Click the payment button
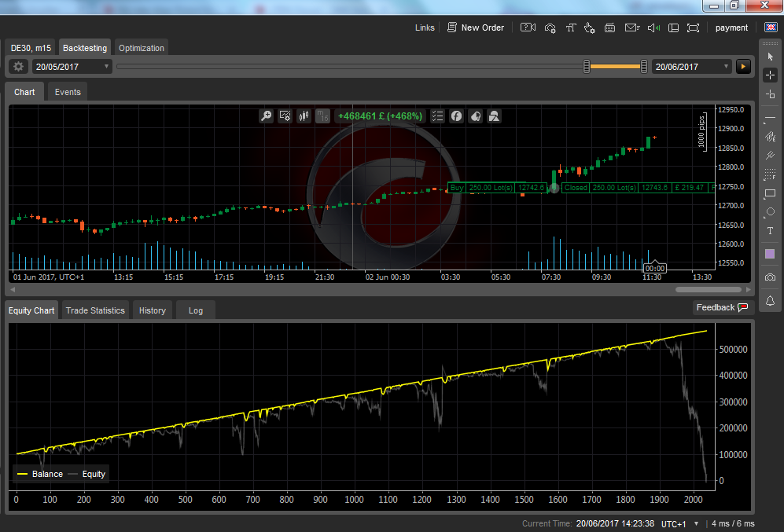 (731, 28)
